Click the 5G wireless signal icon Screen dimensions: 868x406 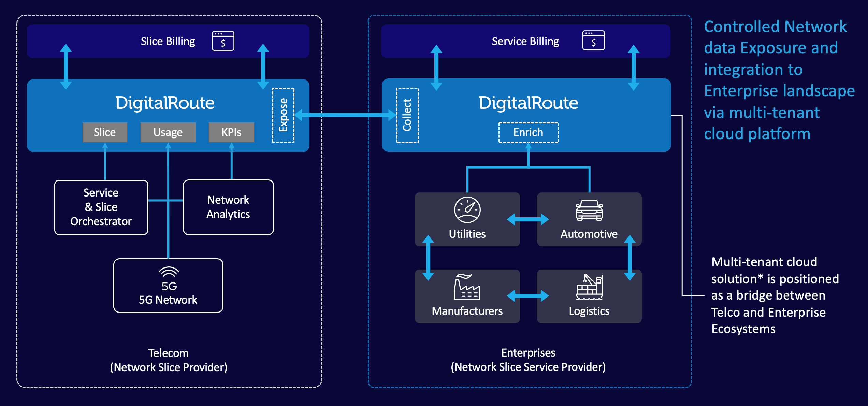tap(169, 272)
